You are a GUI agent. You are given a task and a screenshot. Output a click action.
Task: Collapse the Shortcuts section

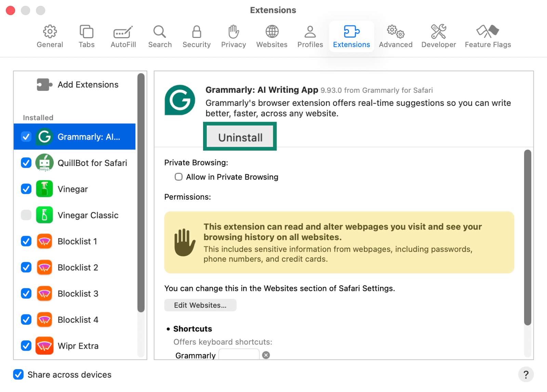coord(168,328)
